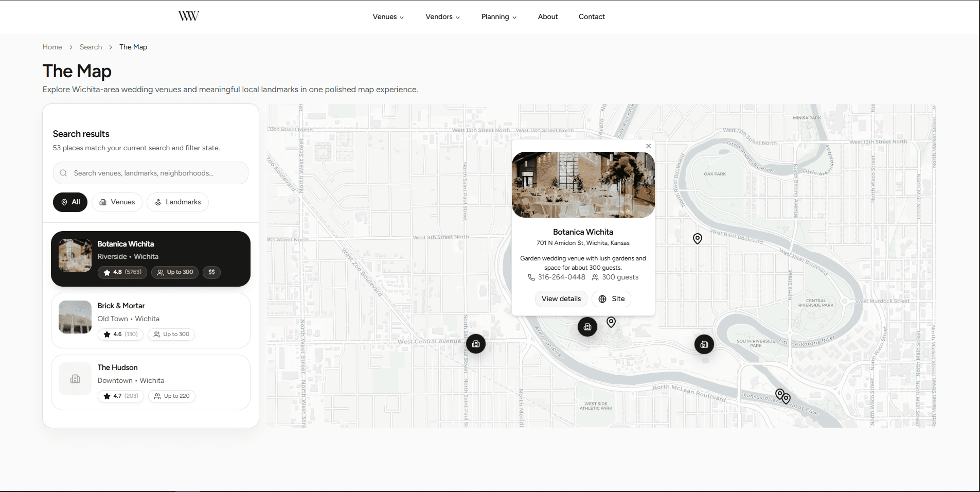Screen dimensions: 980x492
Task: Expand the Vendors navigation dropdown
Action: (x=442, y=16)
